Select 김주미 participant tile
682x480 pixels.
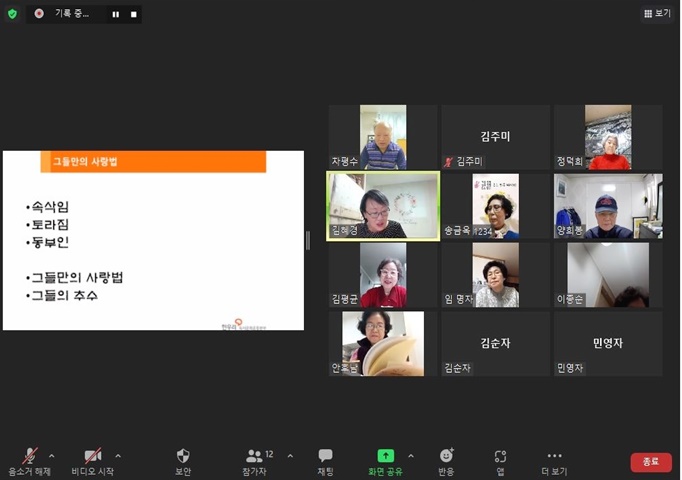tap(495, 137)
